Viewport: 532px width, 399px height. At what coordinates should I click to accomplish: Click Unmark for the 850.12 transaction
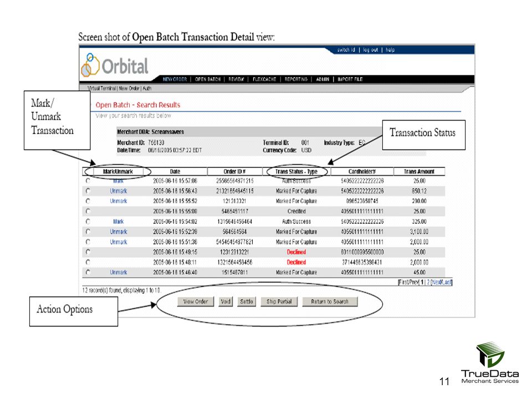(119, 191)
